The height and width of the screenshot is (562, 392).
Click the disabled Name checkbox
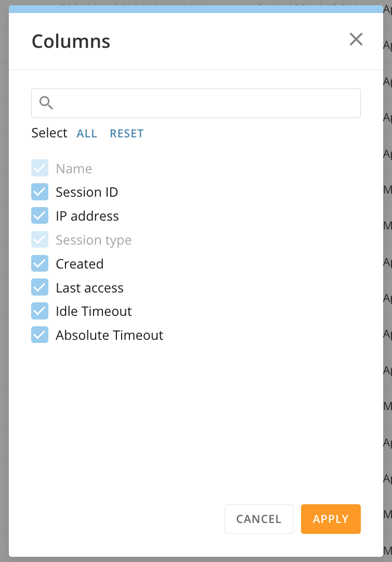(40, 168)
